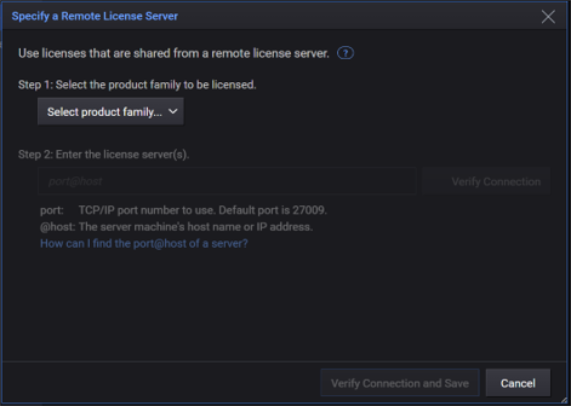Click the 'Default port is 27009' text

point(273,210)
